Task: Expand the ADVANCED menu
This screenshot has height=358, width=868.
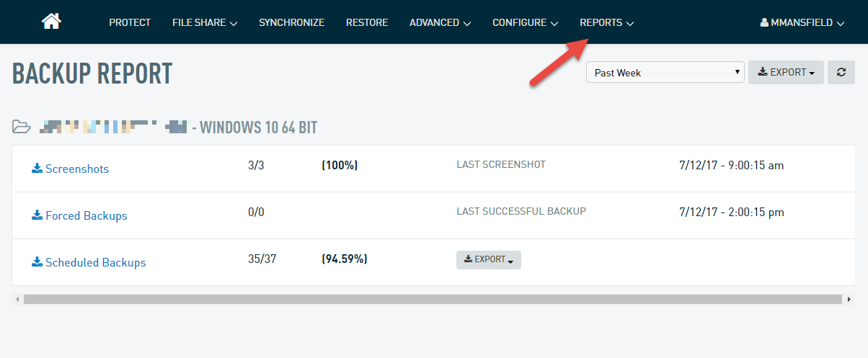Action: click(x=440, y=22)
